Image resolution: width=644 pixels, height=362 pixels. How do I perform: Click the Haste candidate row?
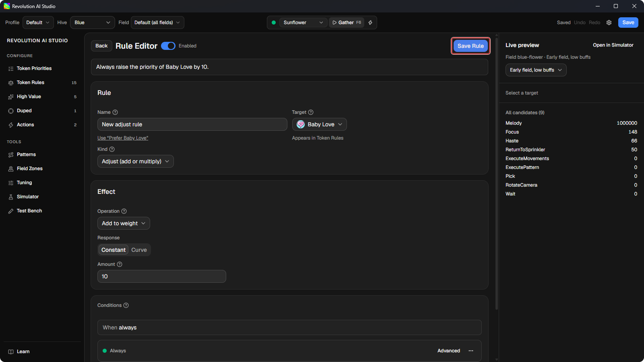pyautogui.click(x=571, y=141)
